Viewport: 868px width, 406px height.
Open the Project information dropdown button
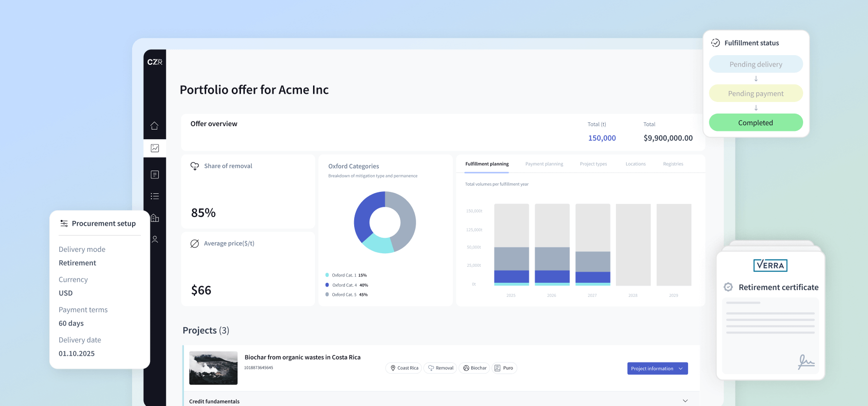tap(658, 368)
